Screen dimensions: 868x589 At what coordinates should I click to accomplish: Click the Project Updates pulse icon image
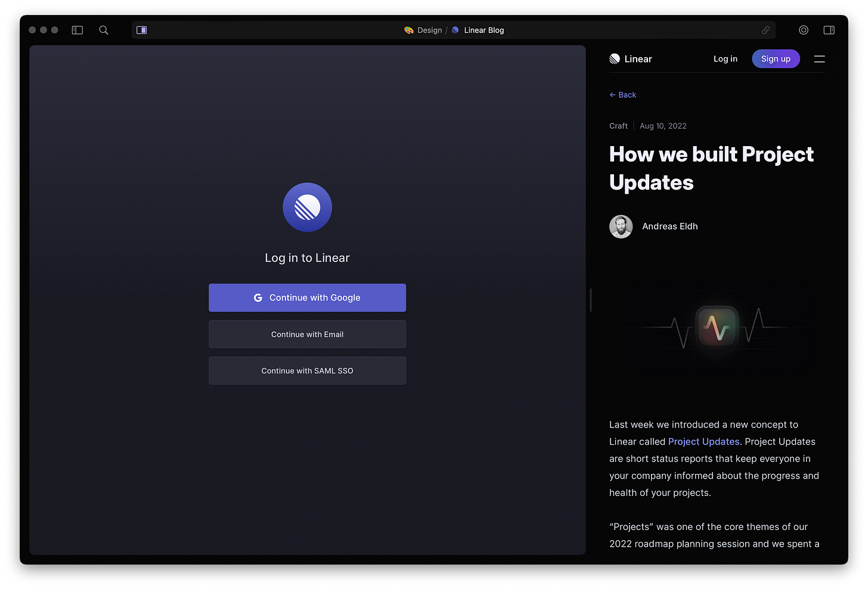click(x=717, y=327)
